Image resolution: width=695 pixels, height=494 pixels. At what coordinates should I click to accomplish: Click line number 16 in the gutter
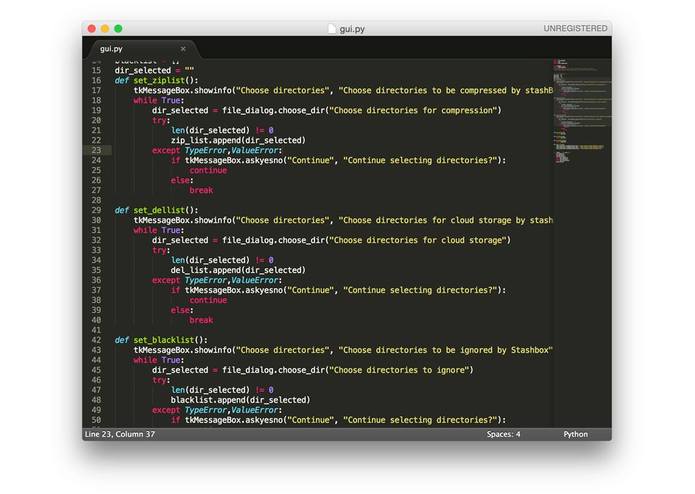[96, 80]
